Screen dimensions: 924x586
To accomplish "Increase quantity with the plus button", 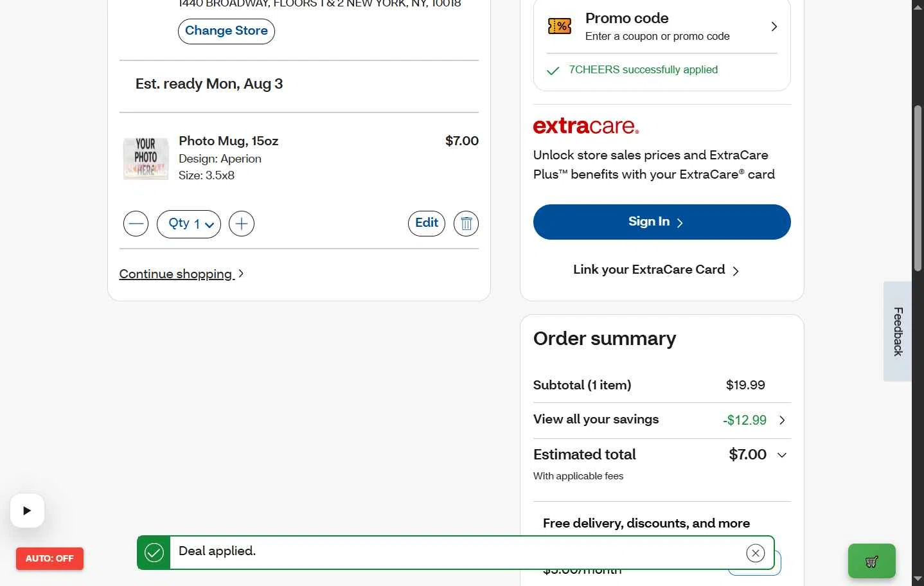I will 242,224.
